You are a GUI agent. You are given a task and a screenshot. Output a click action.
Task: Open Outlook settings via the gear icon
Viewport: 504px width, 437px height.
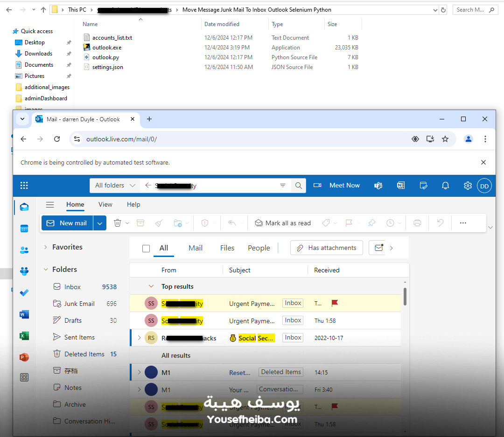468,185
